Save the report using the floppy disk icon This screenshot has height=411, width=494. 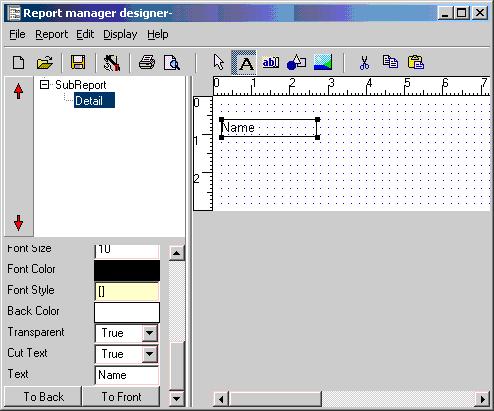[x=78, y=62]
